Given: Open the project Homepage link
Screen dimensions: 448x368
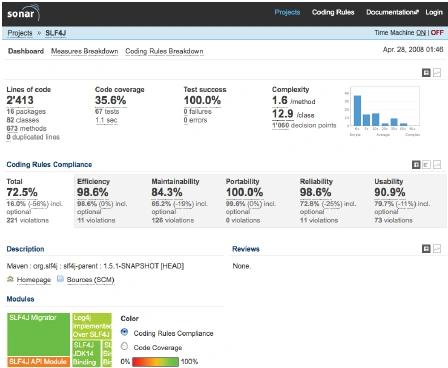Looking at the screenshot, I should point(34,280).
